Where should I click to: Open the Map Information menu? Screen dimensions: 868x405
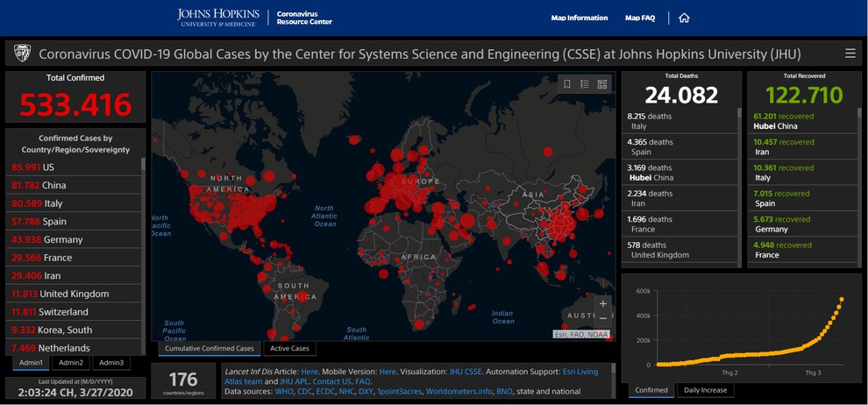point(579,18)
